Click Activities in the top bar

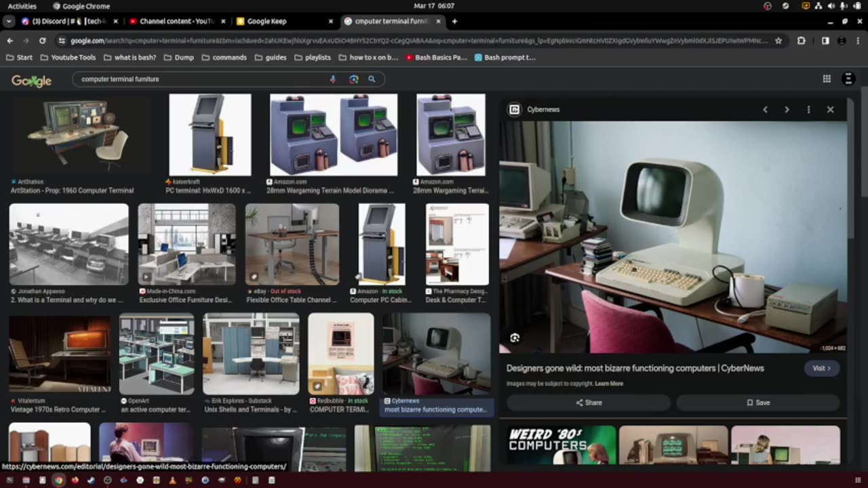(22, 6)
